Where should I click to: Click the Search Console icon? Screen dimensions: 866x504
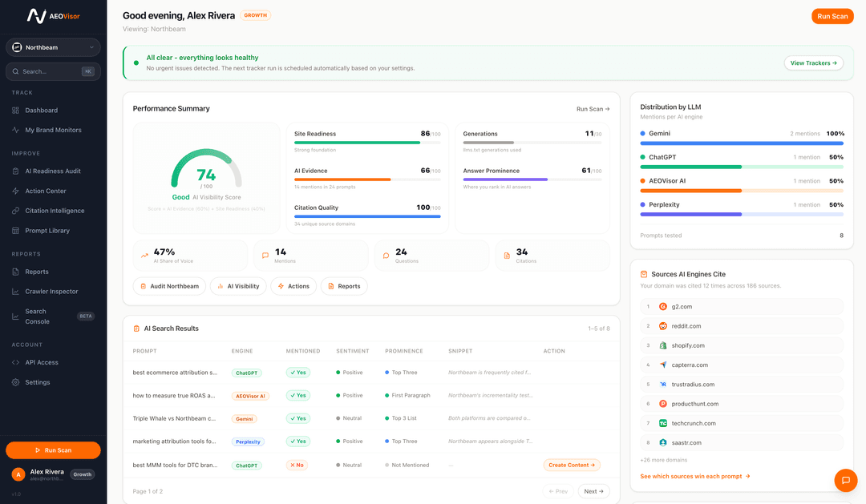click(15, 317)
